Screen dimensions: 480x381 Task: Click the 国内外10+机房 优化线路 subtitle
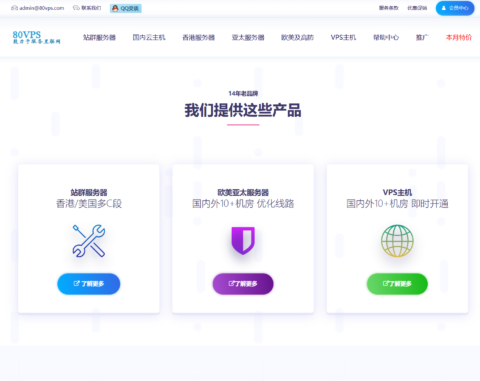tap(243, 204)
